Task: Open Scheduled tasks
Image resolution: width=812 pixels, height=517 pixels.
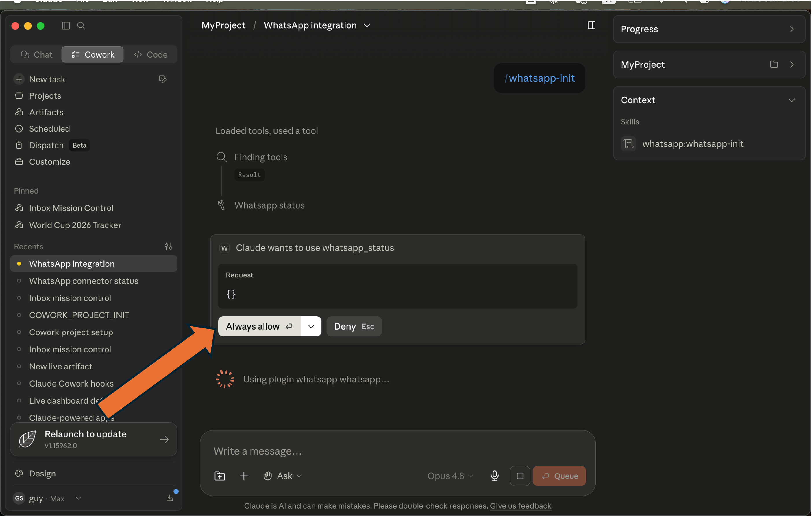Action: [49, 129]
